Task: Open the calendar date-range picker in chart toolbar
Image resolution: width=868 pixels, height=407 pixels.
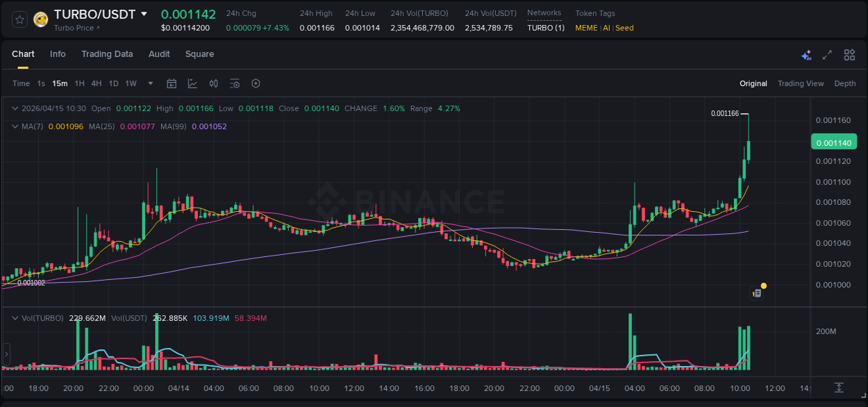Action: [x=172, y=83]
